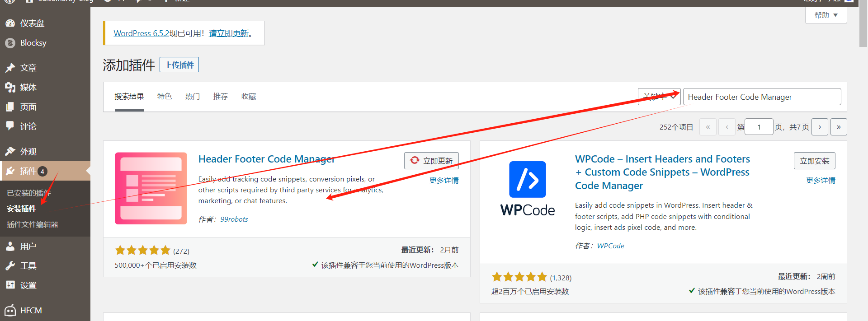The image size is (868, 321).
Task: Jump to the last results page
Action: (839, 127)
